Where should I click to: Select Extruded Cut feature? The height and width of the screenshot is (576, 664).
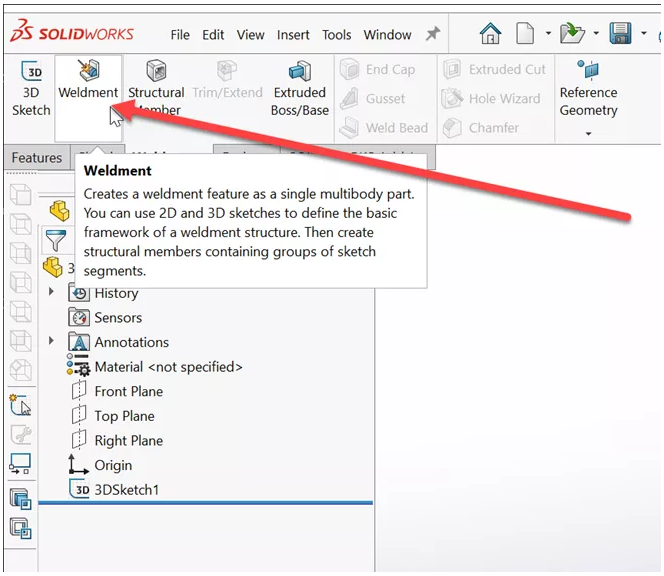[x=495, y=69]
